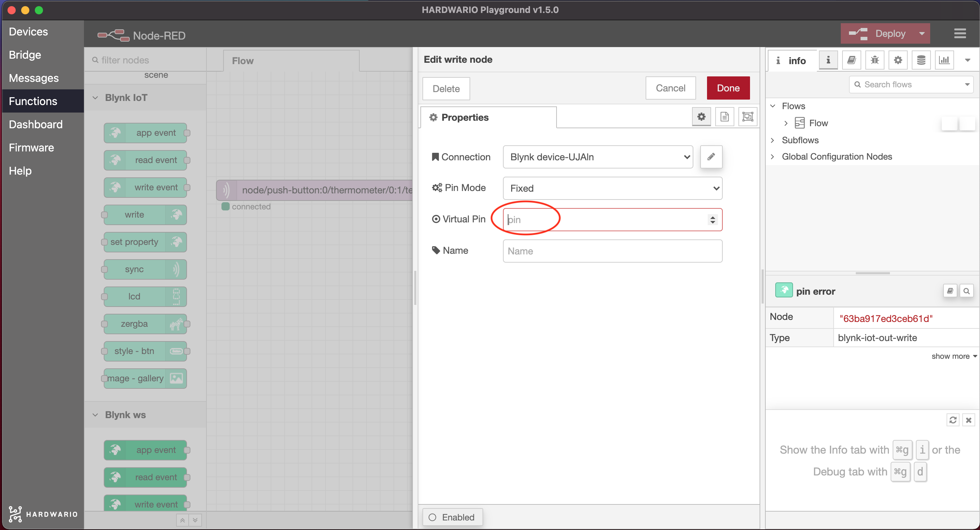Select the set property palette node
Screen dimensions: 980x530
coord(145,242)
